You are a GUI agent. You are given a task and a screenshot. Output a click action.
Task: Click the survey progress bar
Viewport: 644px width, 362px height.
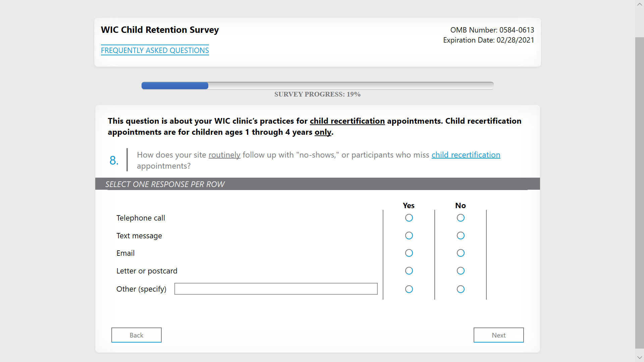(x=317, y=86)
